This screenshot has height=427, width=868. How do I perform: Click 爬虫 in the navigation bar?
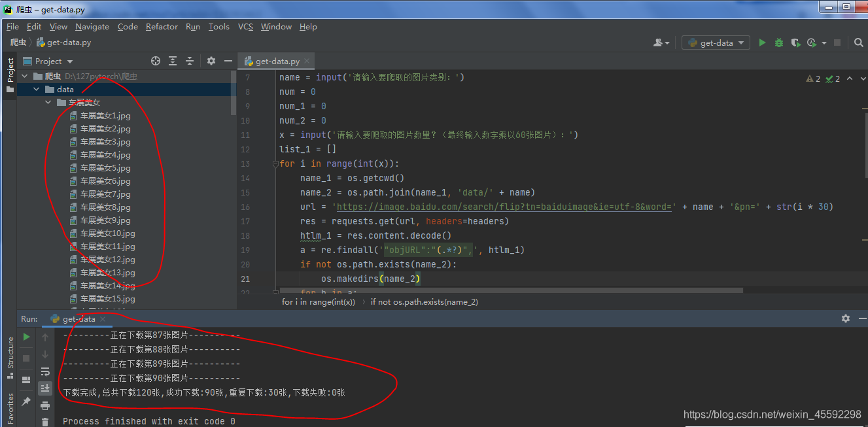(18, 43)
